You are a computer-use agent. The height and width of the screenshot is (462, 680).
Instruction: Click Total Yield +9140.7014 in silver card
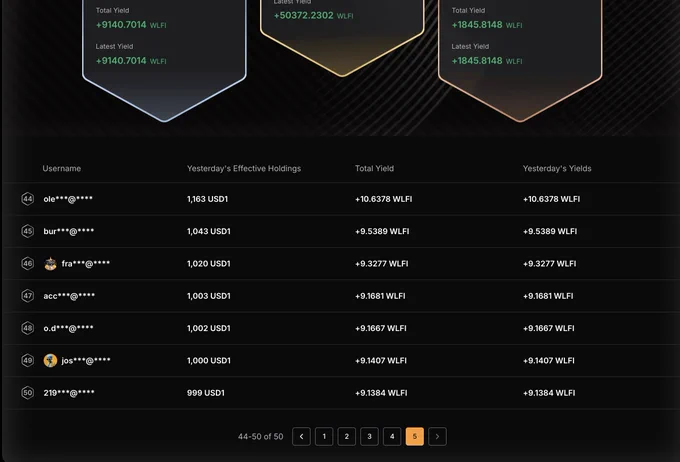click(131, 25)
